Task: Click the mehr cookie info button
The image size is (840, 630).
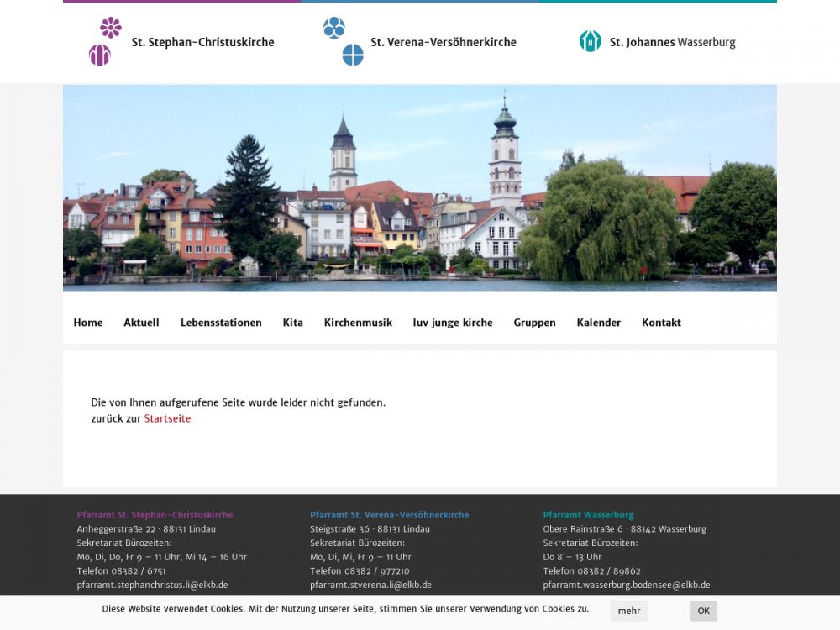Action: pyautogui.click(x=629, y=611)
